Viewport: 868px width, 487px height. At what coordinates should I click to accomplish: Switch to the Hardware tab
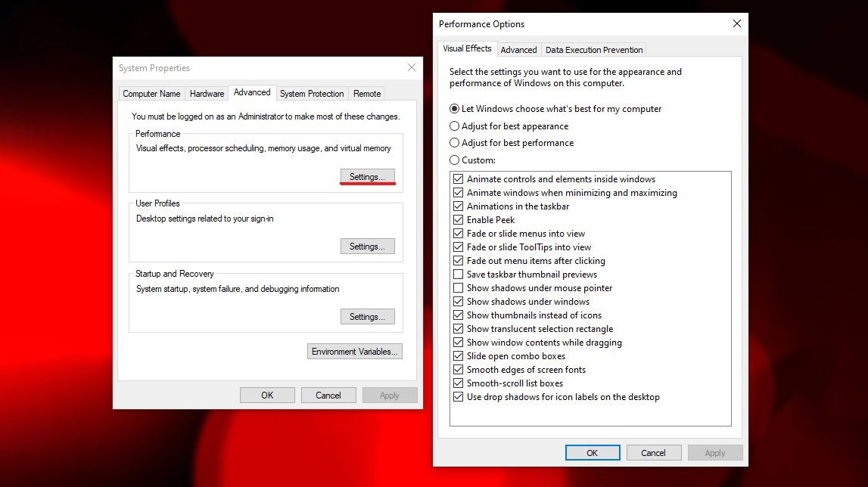pyautogui.click(x=207, y=94)
